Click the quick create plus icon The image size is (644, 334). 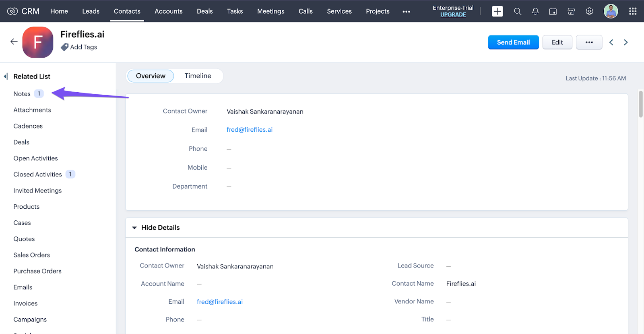[497, 11]
